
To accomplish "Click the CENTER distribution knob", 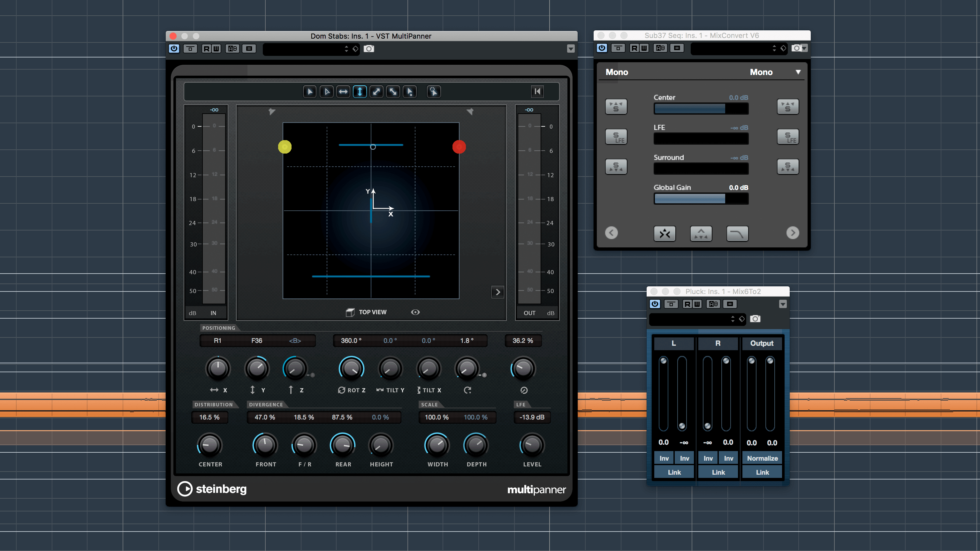I will (x=209, y=445).
